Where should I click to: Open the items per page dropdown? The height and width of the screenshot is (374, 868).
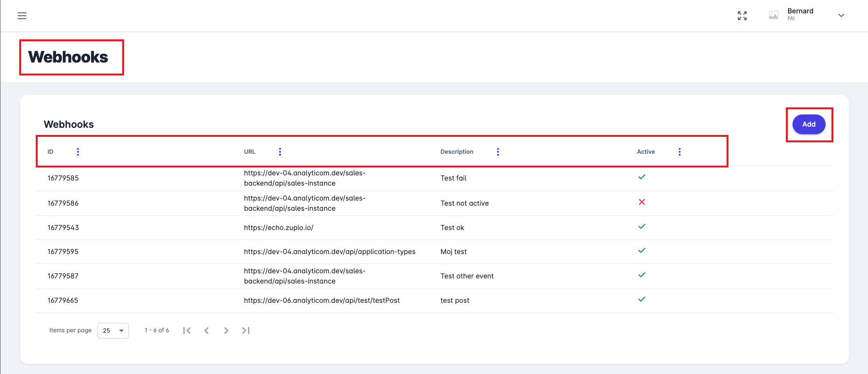click(113, 331)
